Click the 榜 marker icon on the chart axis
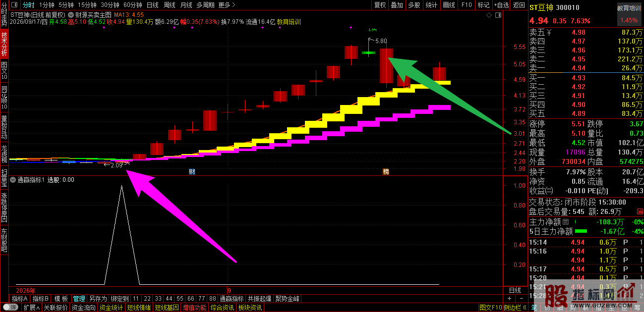The width and height of the screenshot is (644, 312). click(386, 172)
